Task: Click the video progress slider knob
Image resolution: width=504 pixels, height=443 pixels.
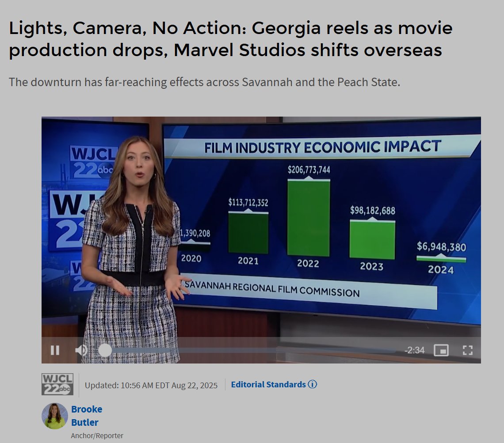Action: pos(105,350)
